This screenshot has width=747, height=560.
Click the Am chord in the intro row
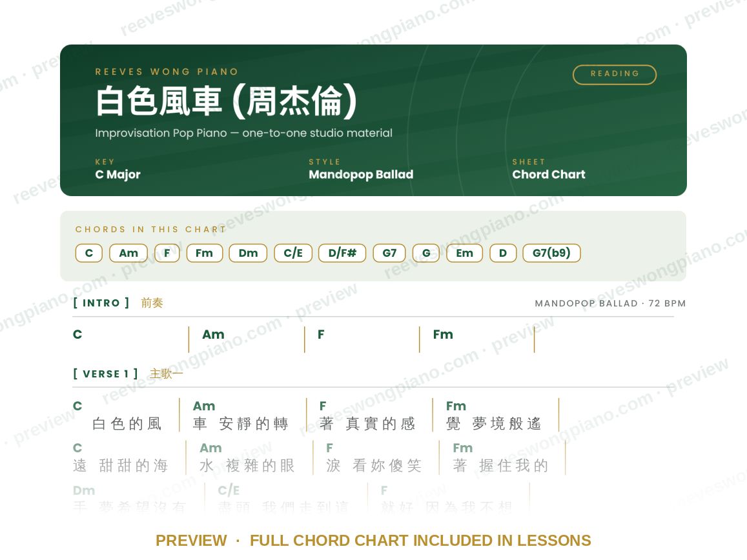(x=213, y=334)
